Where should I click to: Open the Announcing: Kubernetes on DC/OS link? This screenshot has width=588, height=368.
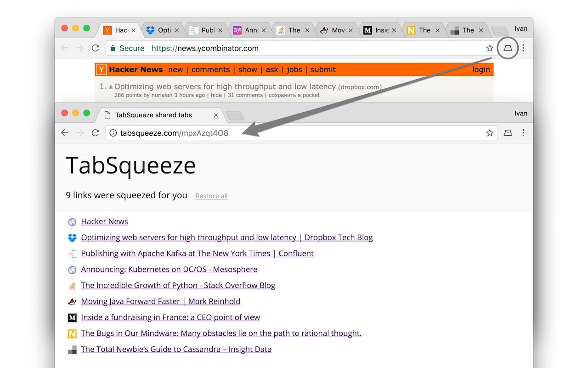169,270
